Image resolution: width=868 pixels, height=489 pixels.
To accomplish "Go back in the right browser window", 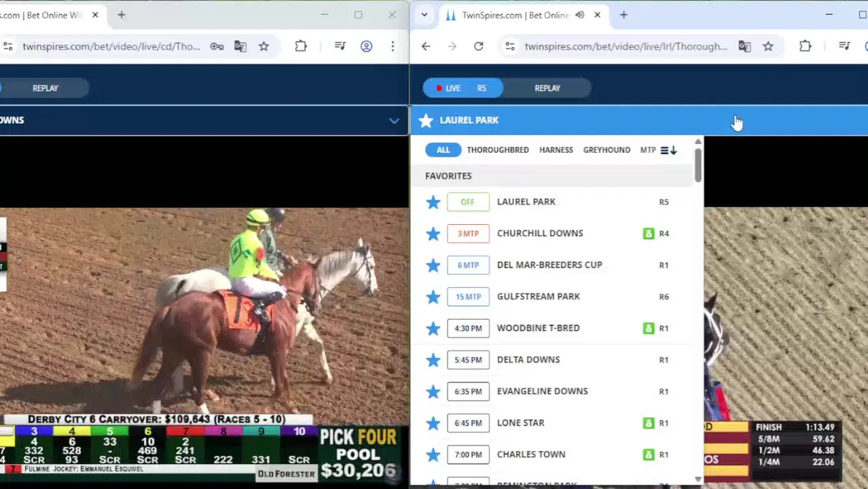I will (x=426, y=46).
